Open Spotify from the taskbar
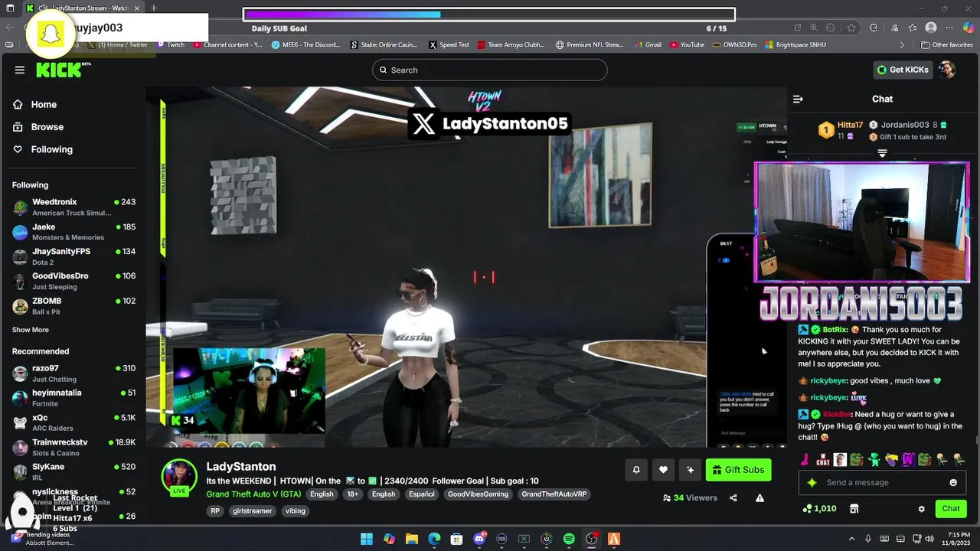Viewport: 980px width, 551px height. [569, 539]
